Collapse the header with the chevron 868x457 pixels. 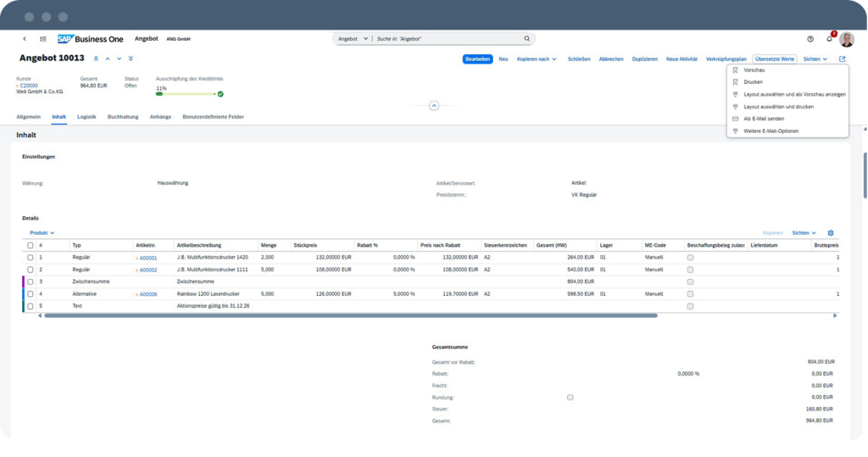[434, 105]
